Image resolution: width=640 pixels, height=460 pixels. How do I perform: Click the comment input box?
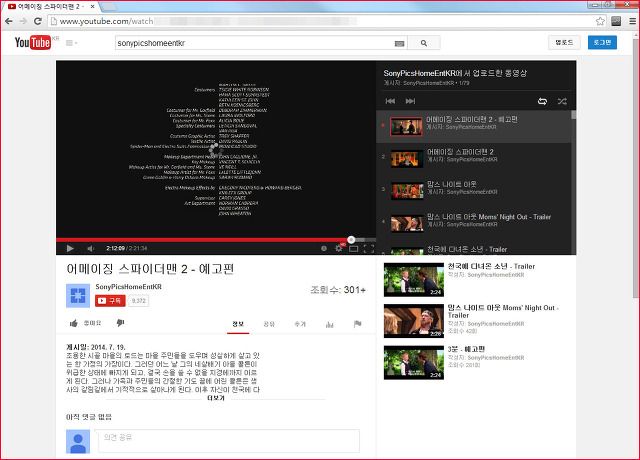(229, 440)
